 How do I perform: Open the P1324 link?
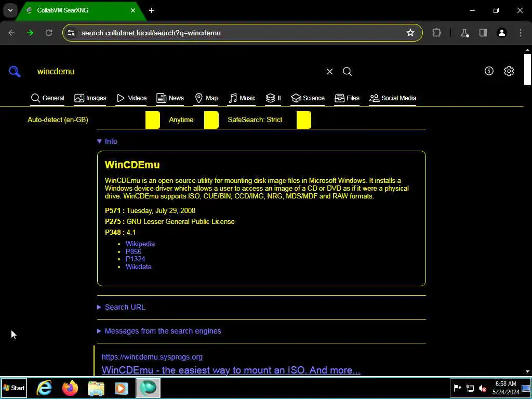[136, 259]
